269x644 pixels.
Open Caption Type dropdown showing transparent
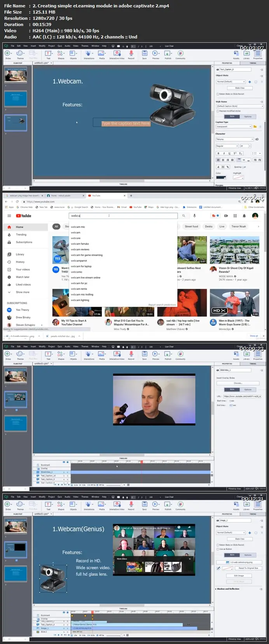234,127
